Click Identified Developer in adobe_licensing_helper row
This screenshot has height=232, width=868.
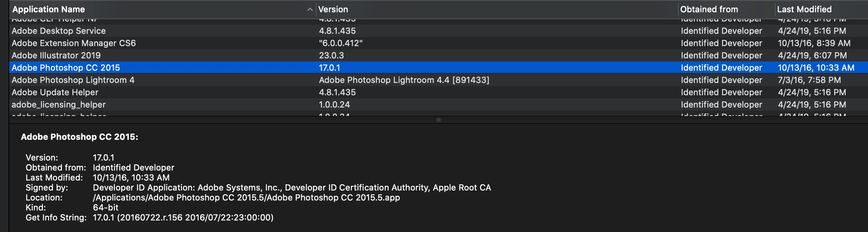(721, 104)
